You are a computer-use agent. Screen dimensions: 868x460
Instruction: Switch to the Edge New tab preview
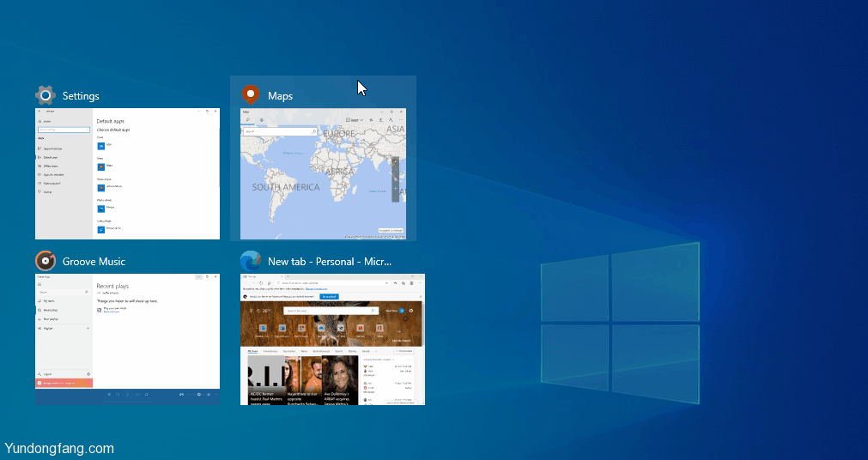333,339
